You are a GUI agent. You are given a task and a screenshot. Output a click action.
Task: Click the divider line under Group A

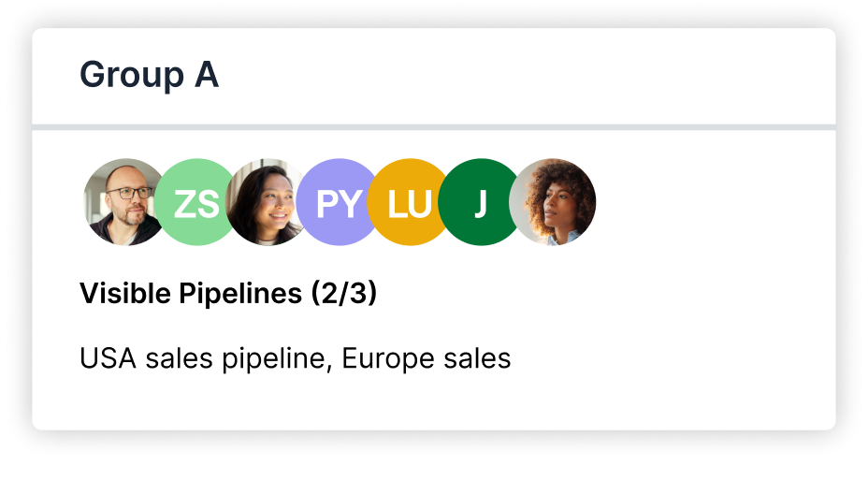(x=434, y=127)
